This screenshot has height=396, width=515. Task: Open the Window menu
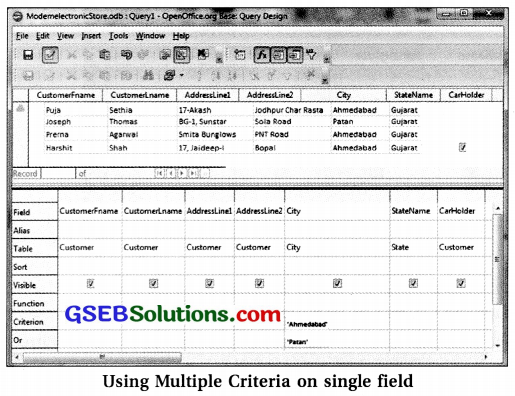click(x=150, y=36)
